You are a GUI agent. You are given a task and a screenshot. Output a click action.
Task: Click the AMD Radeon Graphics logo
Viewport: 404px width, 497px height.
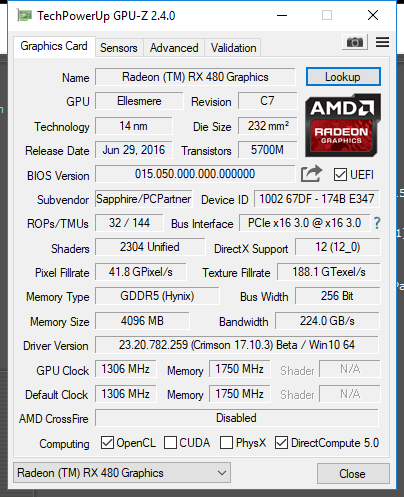(343, 125)
